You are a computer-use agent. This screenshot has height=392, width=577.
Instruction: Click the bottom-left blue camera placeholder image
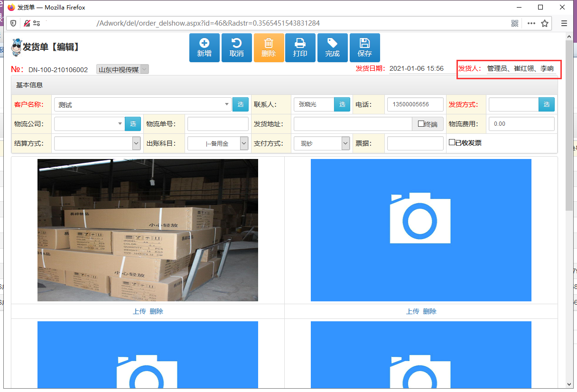148,355
